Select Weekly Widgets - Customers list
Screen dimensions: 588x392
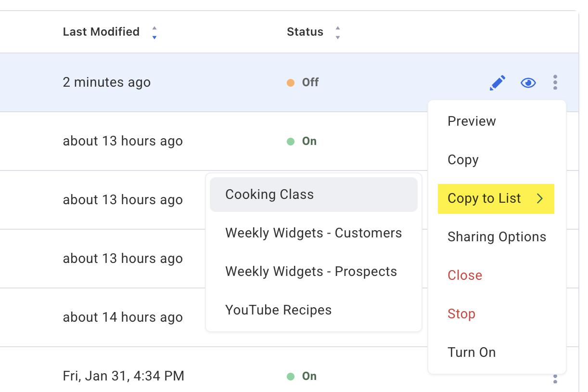[x=313, y=233]
